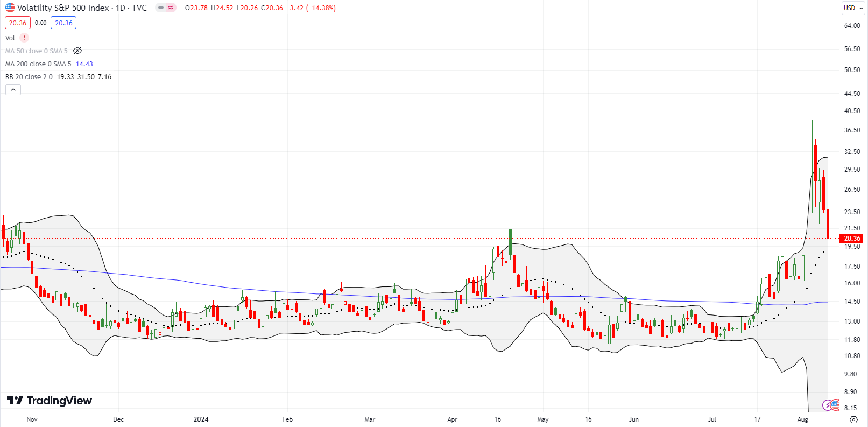This screenshot has width=868, height=427.
Task: Click the red 20.36 sell price button
Action: point(18,23)
